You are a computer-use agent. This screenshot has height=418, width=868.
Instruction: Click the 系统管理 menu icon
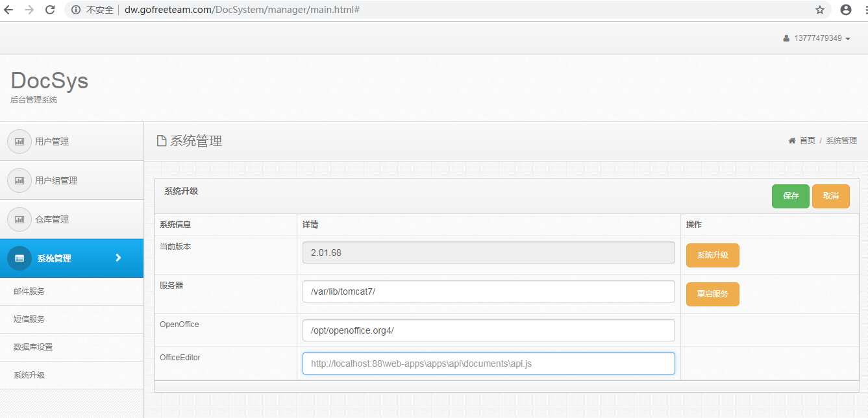pos(19,258)
